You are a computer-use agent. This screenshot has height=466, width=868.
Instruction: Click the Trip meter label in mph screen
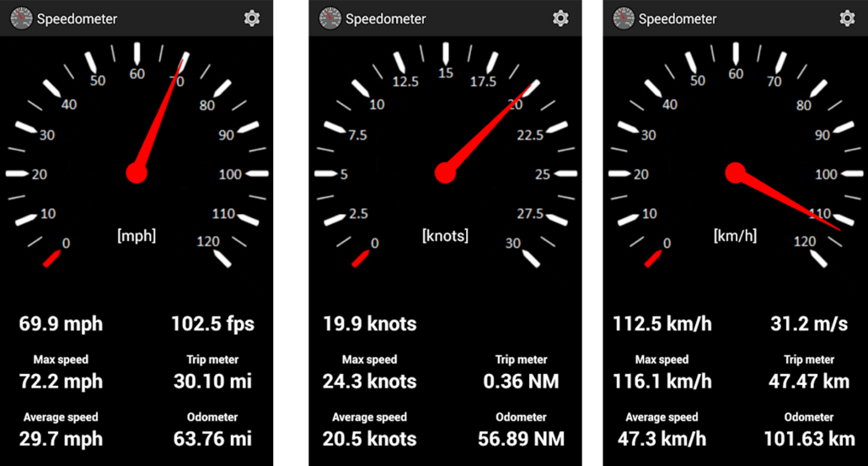pyautogui.click(x=212, y=360)
